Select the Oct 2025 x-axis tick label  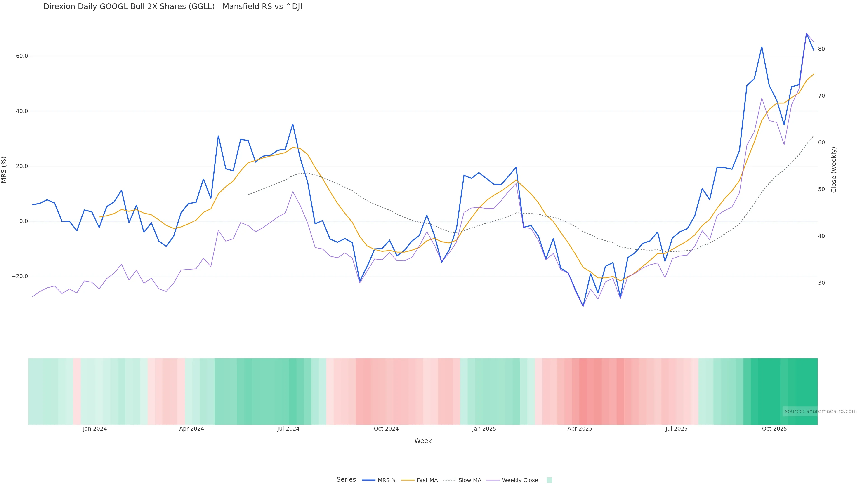point(774,429)
